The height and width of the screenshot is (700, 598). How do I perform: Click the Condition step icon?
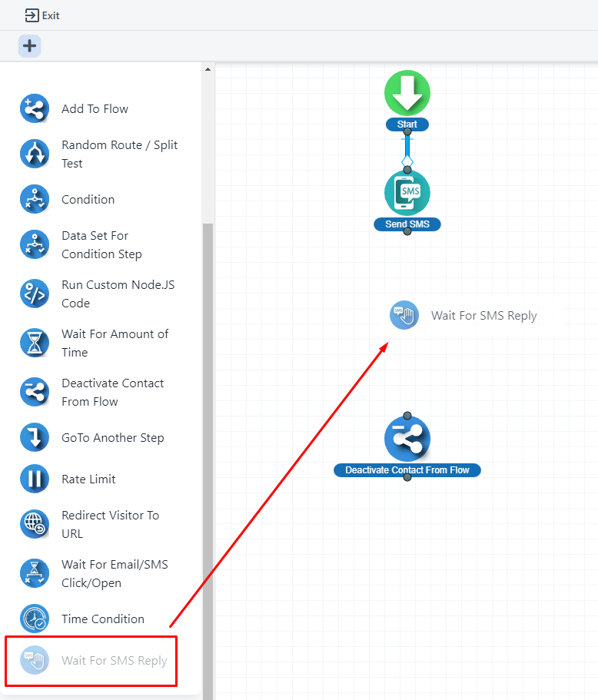click(x=34, y=199)
